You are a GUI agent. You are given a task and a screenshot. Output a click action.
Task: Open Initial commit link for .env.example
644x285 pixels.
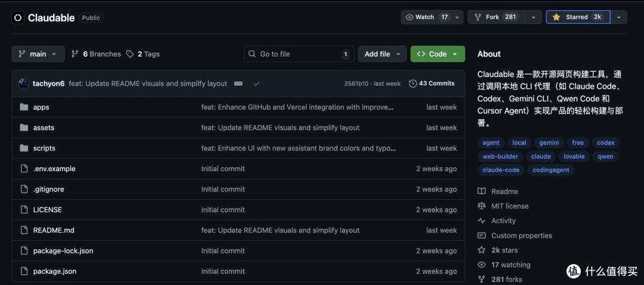pos(223,169)
